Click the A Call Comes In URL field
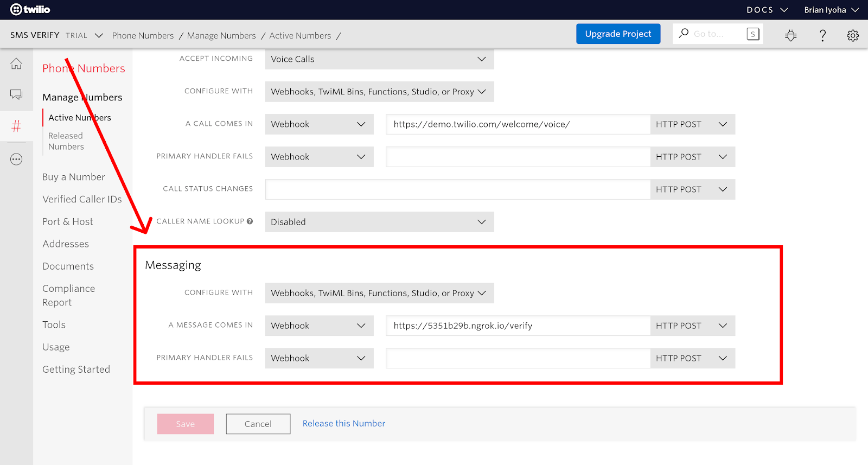This screenshot has width=868, height=465. coord(518,124)
